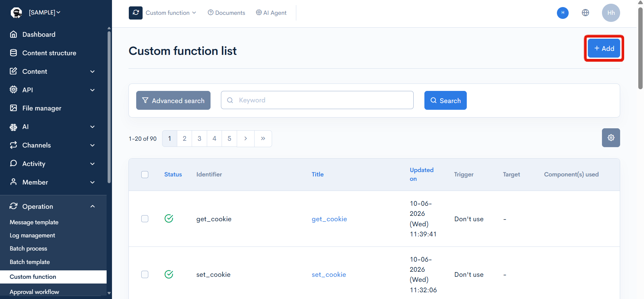
Task: Click the Operation refresh icon in sidebar
Action: (x=13, y=206)
